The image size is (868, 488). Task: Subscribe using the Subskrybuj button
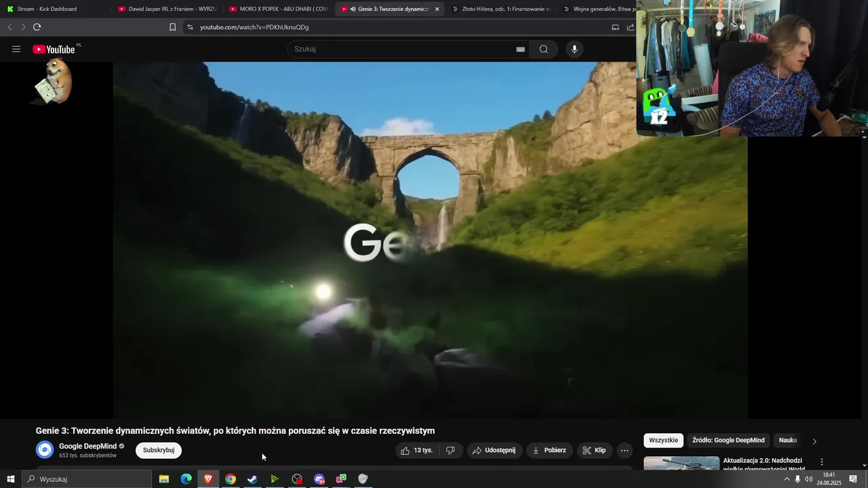(159, 450)
